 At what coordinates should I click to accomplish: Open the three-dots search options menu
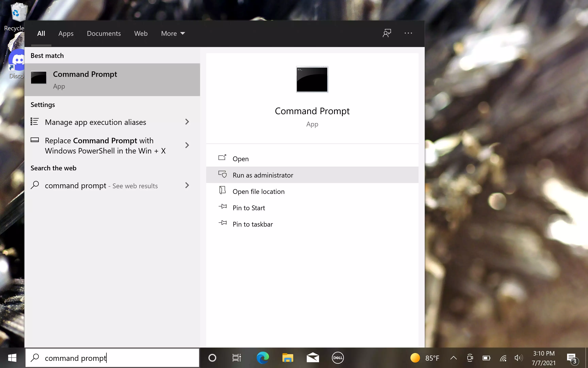pyautogui.click(x=408, y=33)
